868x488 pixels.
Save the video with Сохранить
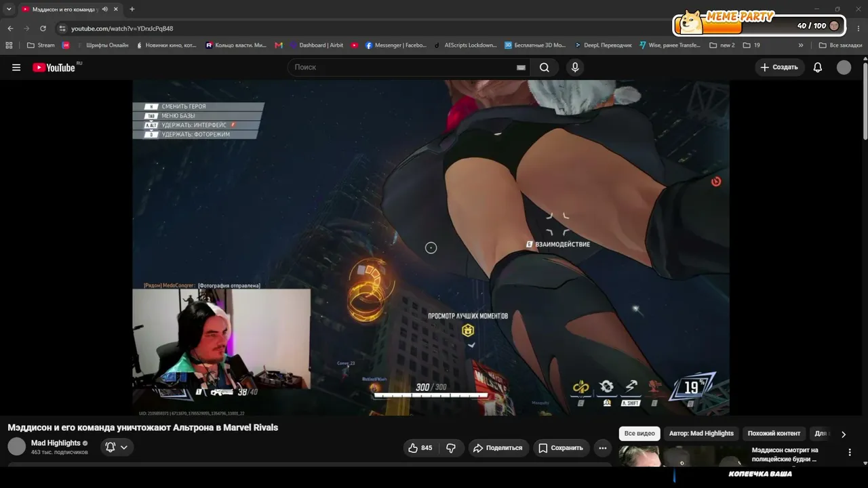(560, 448)
